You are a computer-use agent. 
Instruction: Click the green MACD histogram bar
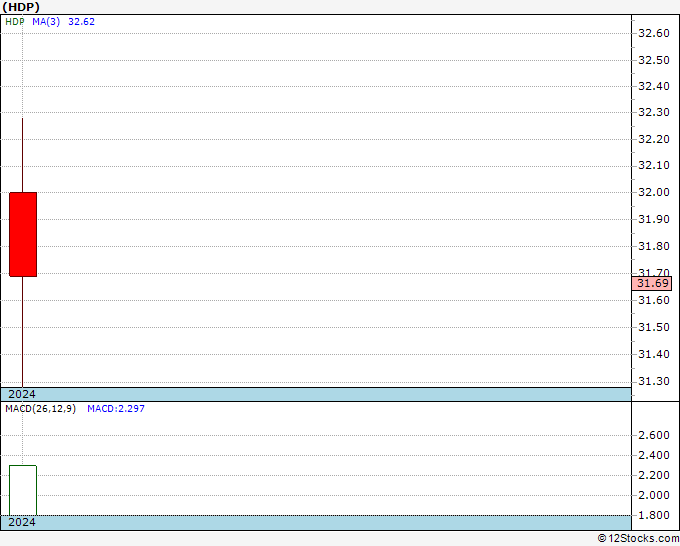23,490
